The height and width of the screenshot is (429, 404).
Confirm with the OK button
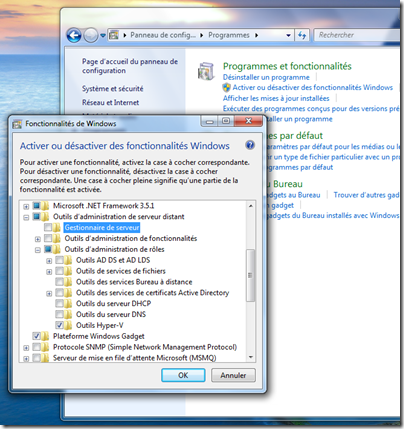(183, 375)
